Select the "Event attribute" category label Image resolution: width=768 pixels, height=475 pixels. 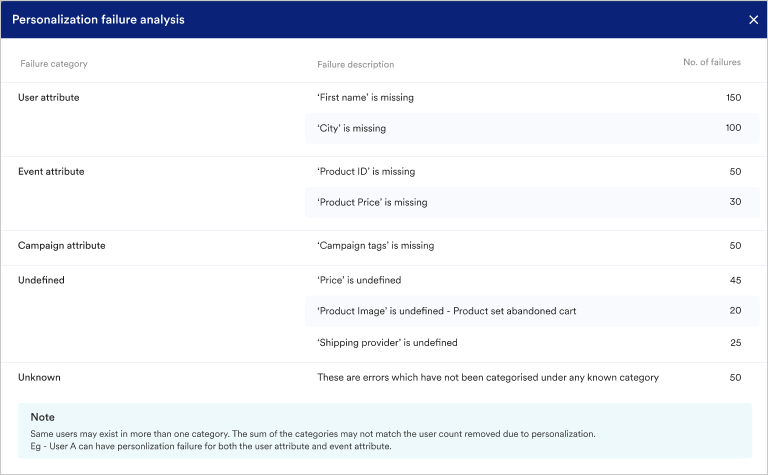[51, 172]
